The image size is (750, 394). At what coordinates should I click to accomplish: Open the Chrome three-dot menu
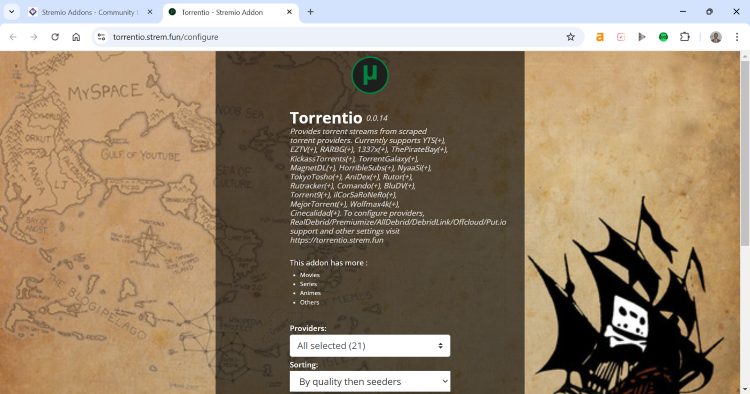(x=737, y=37)
